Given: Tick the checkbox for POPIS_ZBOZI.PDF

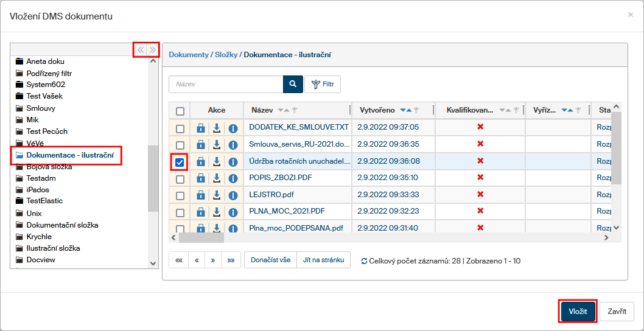Looking at the screenshot, I should tap(180, 179).
